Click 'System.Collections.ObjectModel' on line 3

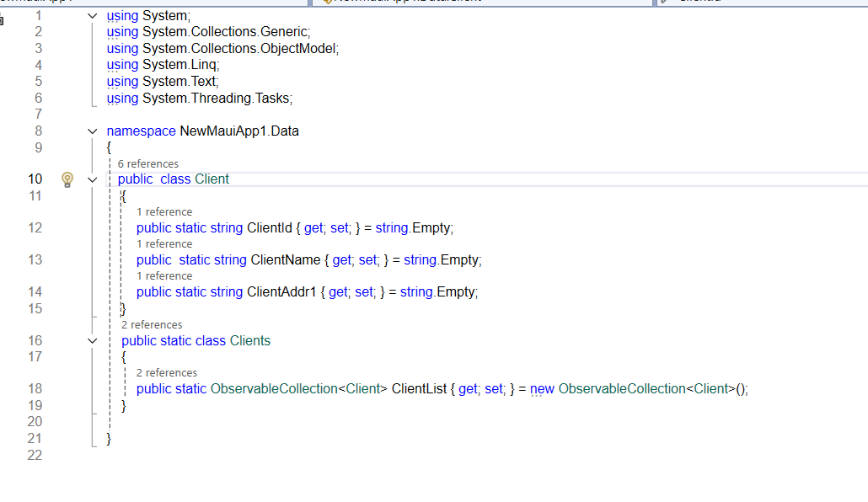(x=238, y=49)
